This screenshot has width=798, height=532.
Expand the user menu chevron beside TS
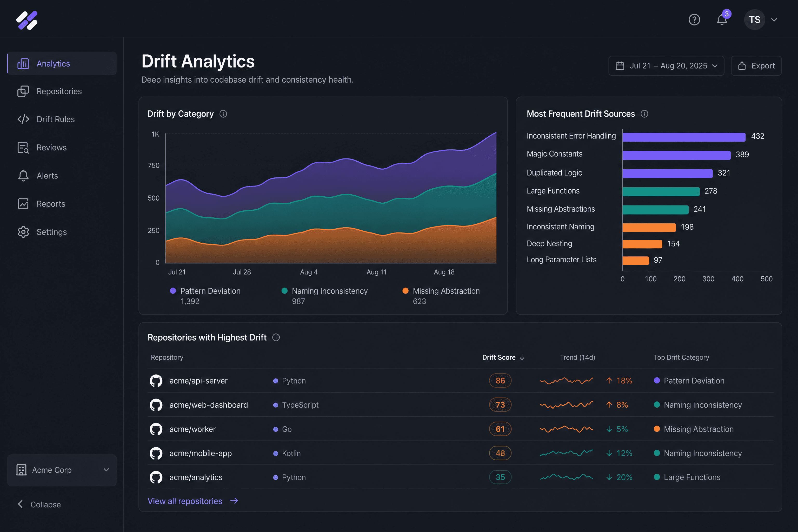[x=774, y=20]
